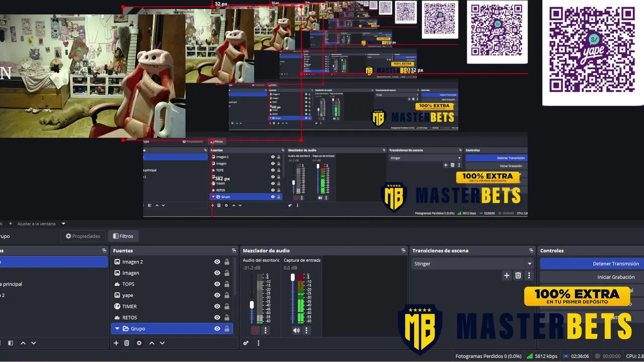Toggle visibility of TOPS source
The height and width of the screenshot is (362, 644).
217,284
